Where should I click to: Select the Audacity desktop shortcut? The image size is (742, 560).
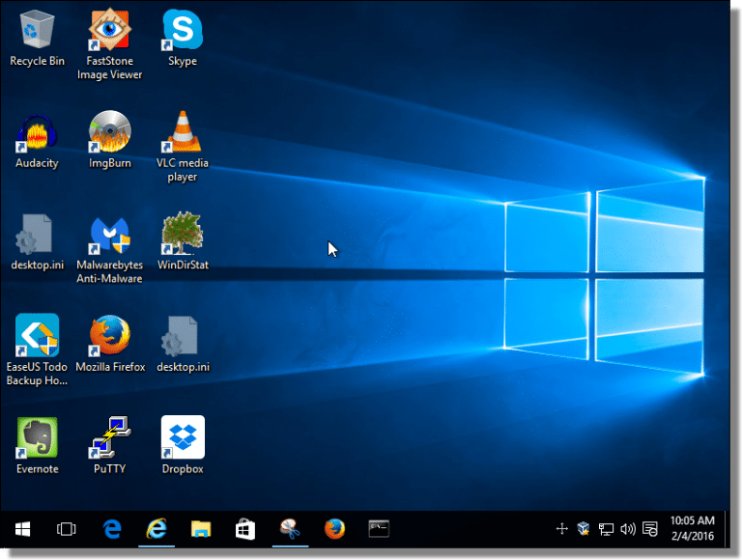37,140
